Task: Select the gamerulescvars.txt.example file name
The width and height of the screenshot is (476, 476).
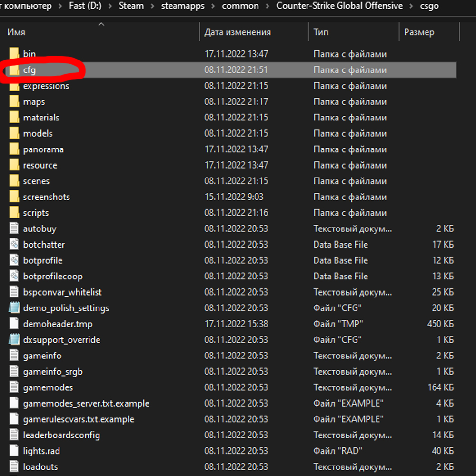Action: coord(79,419)
